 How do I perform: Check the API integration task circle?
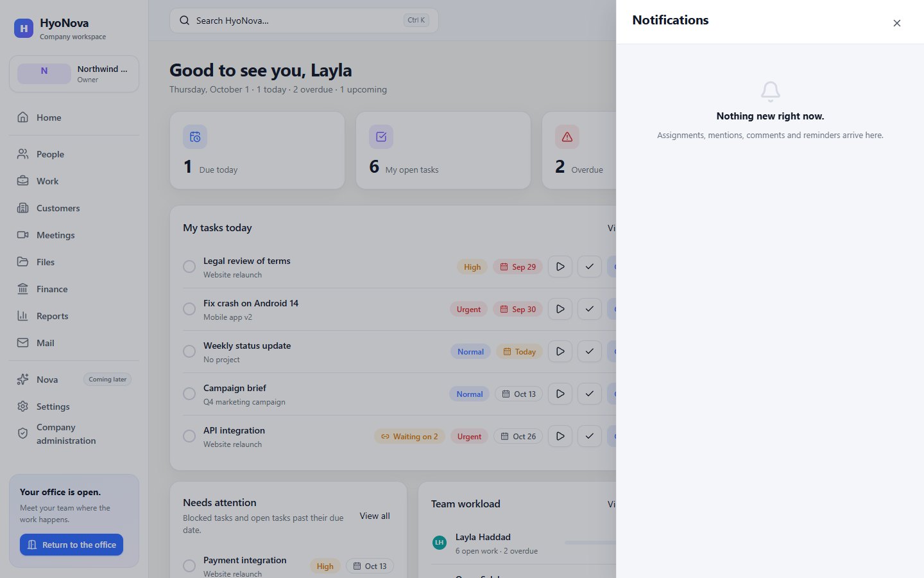pyautogui.click(x=189, y=436)
